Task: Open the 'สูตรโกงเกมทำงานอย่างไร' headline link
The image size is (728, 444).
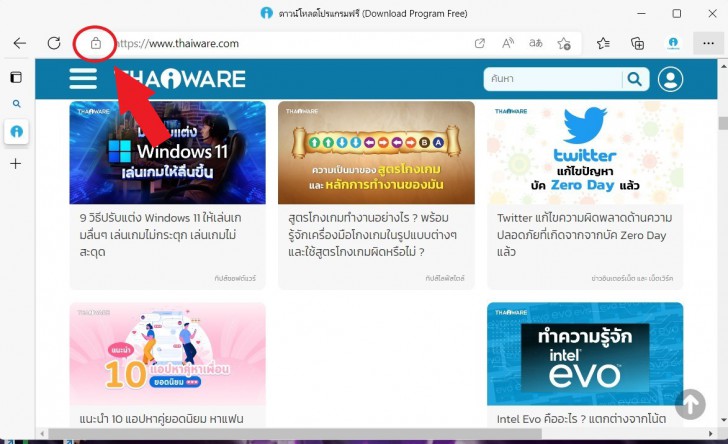Action: pos(372,235)
